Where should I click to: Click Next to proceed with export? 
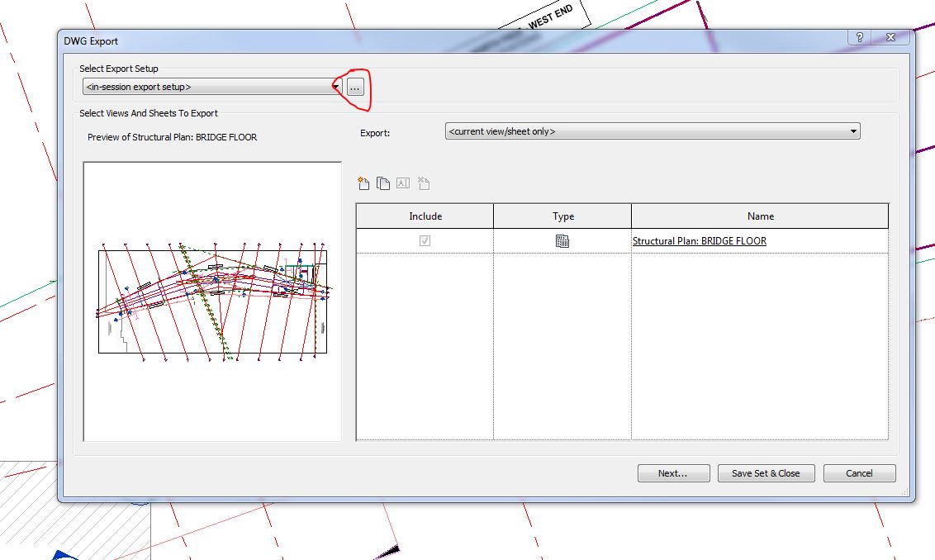pos(673,472)
